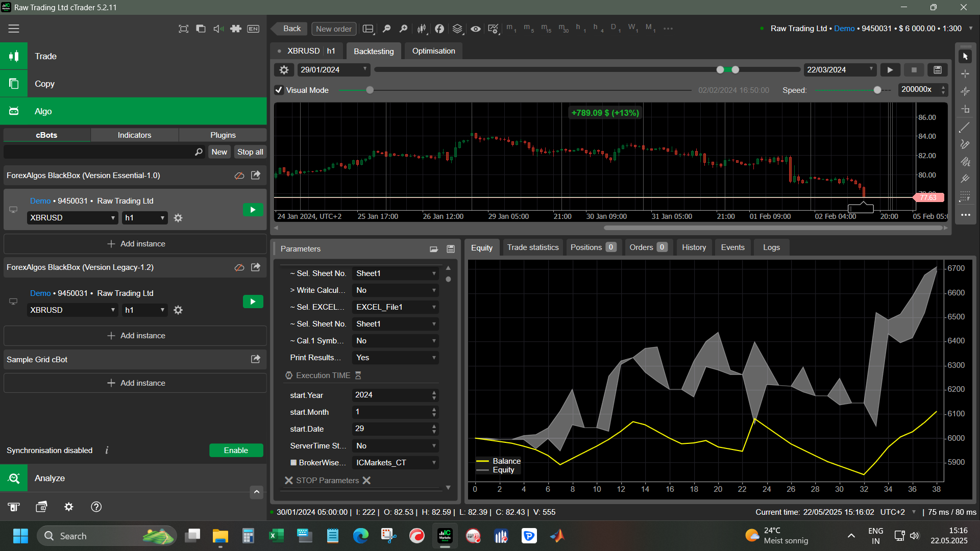
Task: Click share icon for Sample Grid cBot
Action: (x=256, y=359)
